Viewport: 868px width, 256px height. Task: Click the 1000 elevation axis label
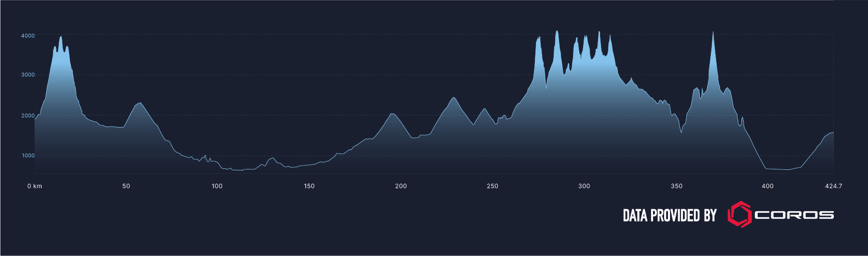pos(28,155)
